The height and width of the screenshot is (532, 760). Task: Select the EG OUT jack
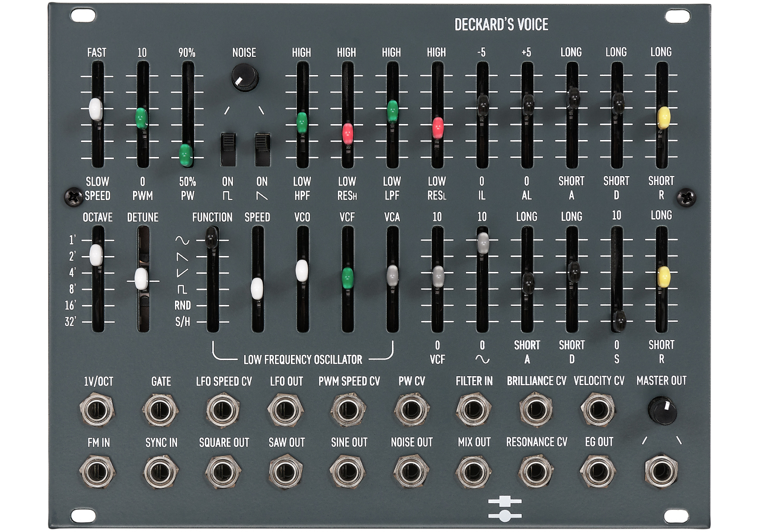click(598, 472)
